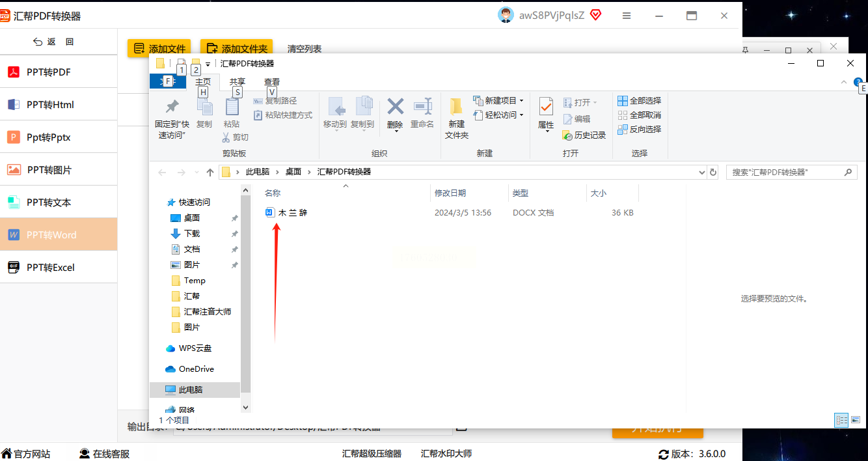Expand the 删除 dropdown arrow
The height and width of the screenshot is (461, 868).
tap(396, 131)
